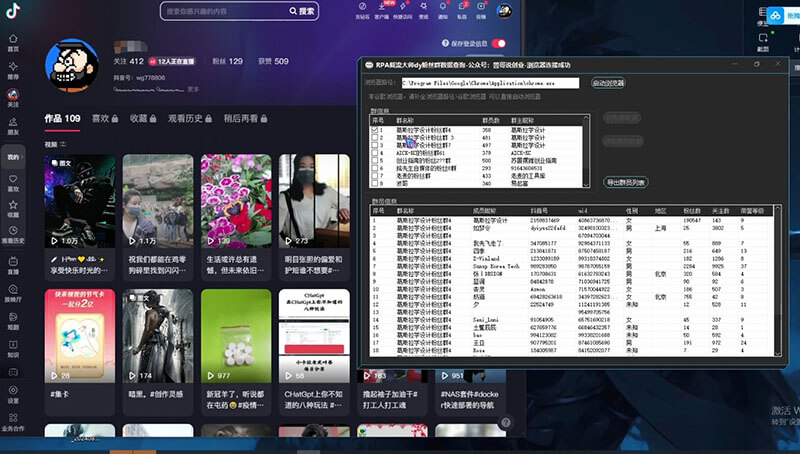The height and width of the screenshot is (454, 800).
Task: Open the 首页 home icon in the sidebar
Action: 13,39
